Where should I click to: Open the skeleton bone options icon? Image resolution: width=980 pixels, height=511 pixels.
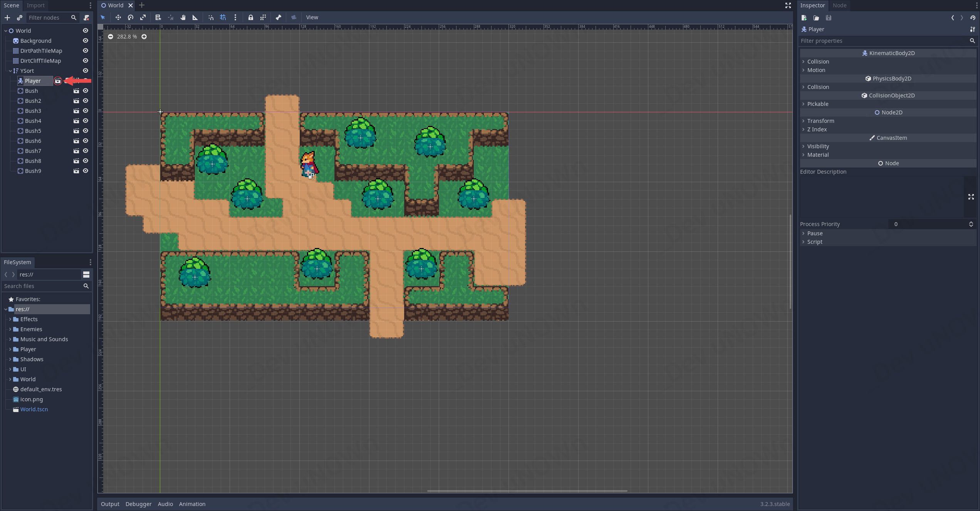point(278,17)
